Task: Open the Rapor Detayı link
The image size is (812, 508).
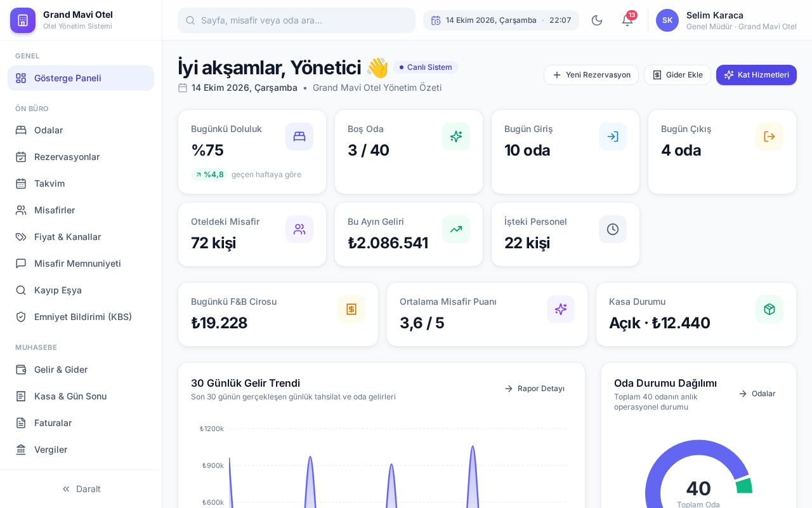Action: click(x=535, y=389)
